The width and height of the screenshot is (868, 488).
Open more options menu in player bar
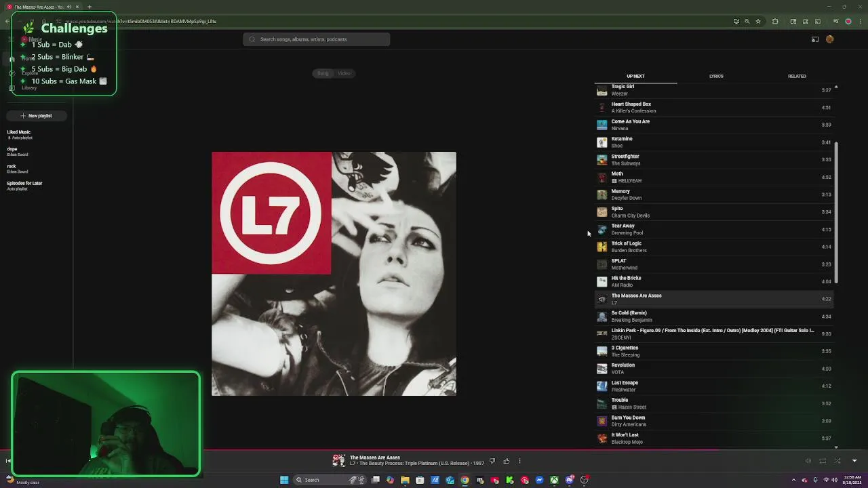click(519, 461)
